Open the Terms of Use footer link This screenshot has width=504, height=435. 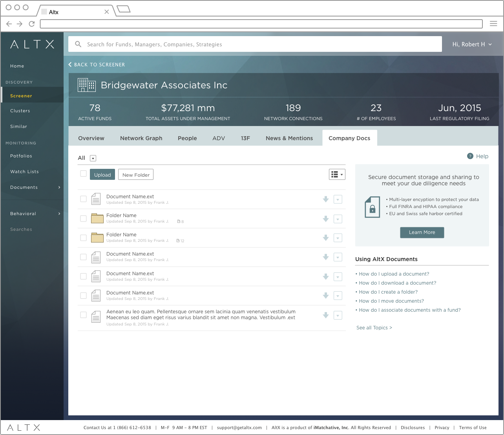pos(473,428)
